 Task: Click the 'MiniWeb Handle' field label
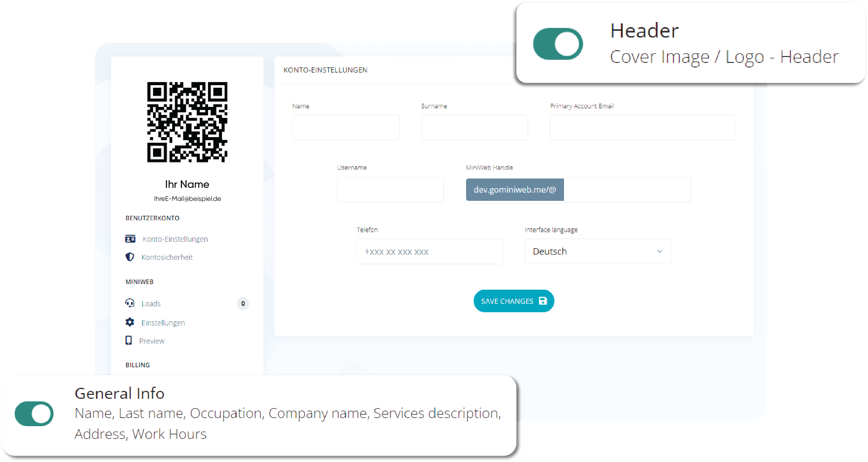click(x=489, y=168)
